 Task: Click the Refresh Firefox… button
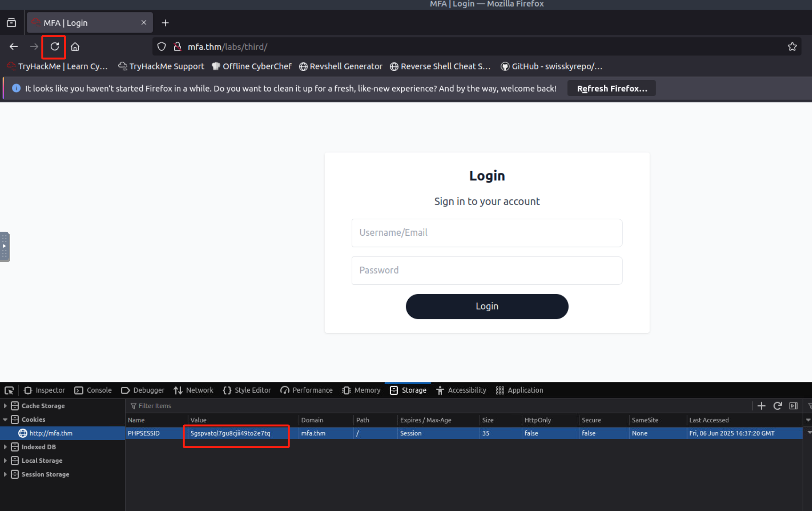pos(611,89)
